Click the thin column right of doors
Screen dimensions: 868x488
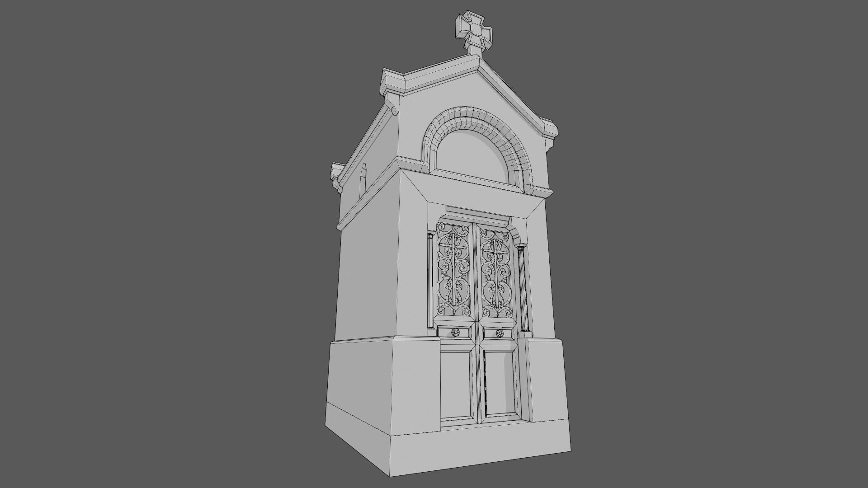pyautogui.click(x=523, y=289)
